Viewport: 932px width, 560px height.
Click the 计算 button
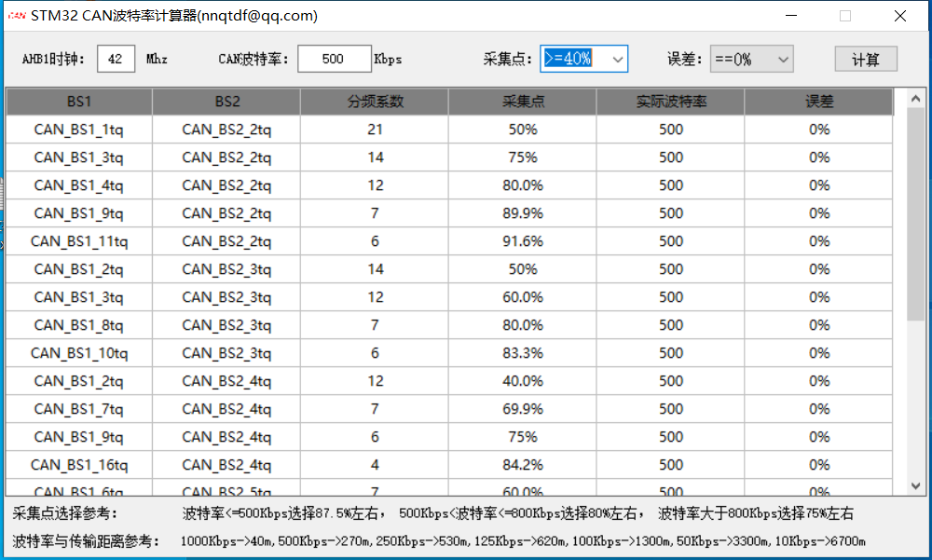click(x=865, y=58)
